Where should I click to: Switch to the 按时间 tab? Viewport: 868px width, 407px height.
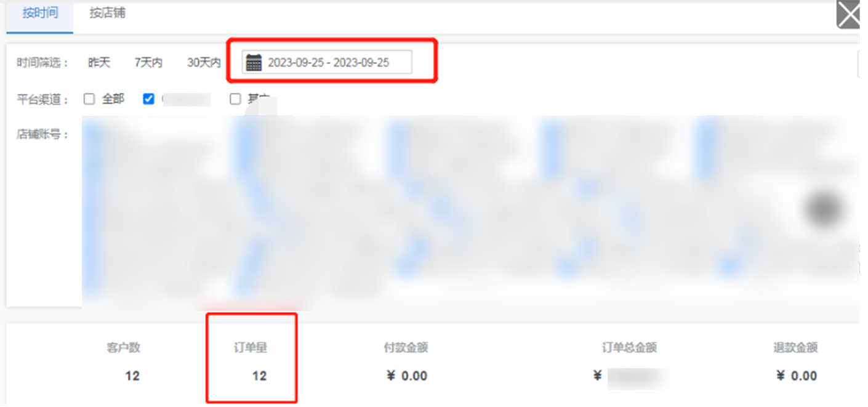coord(40,13)
